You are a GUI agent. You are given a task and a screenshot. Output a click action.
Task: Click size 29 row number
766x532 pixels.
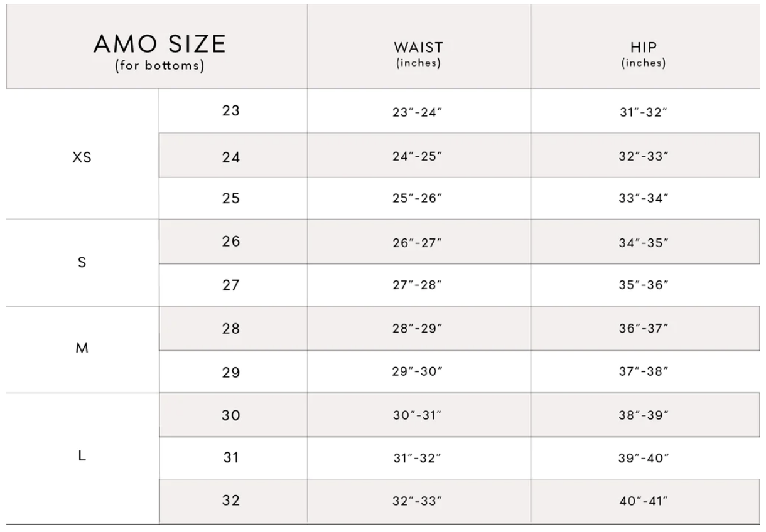click(x=231, y=373)
